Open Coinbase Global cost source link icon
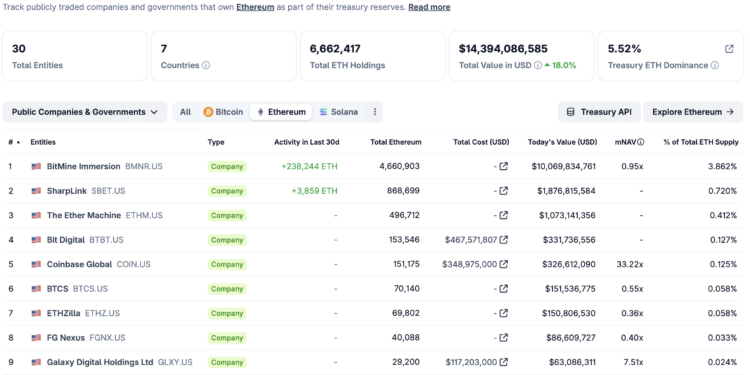 503,264
